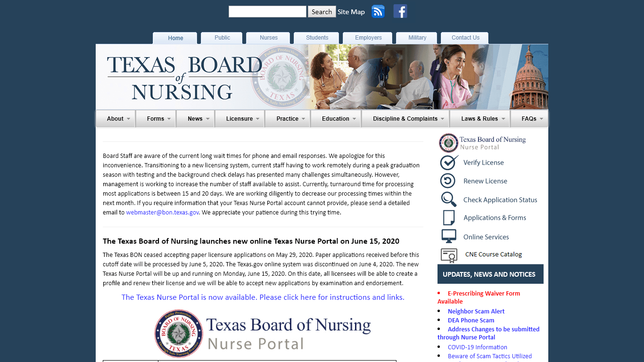Open the Online Services link text
This screenshot has height=362, width=644.
click(x=486, y=237)
